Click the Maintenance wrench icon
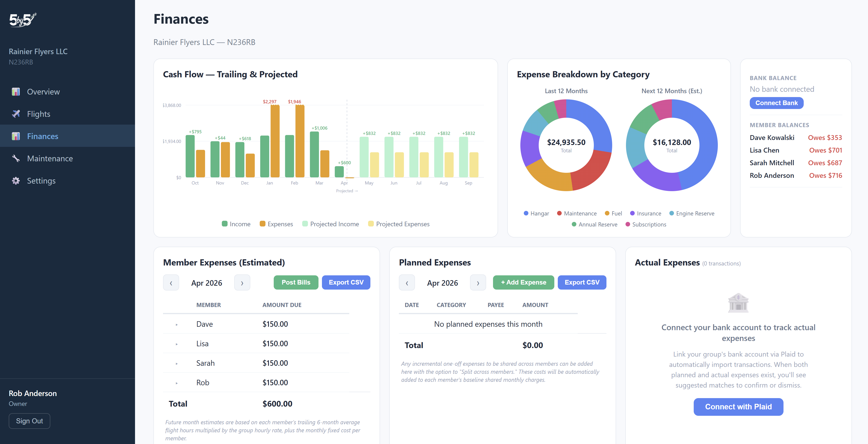 16,158
